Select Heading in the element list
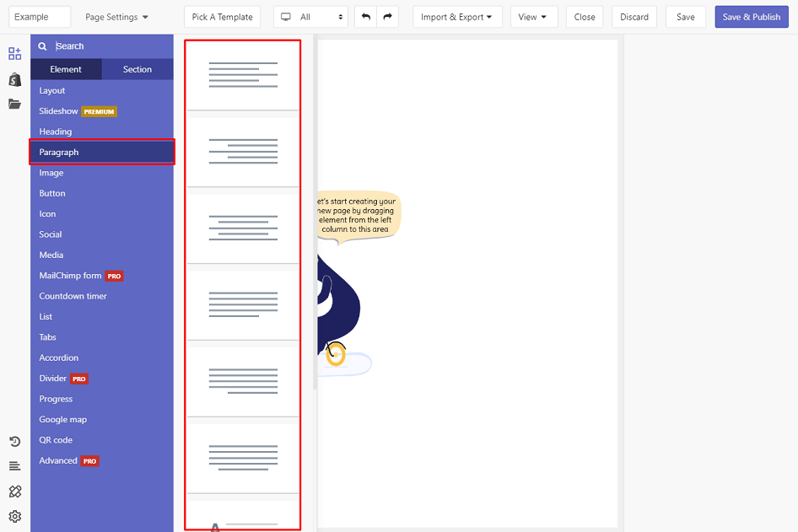Viewport: 798px width, 532px height. point(102,132)
